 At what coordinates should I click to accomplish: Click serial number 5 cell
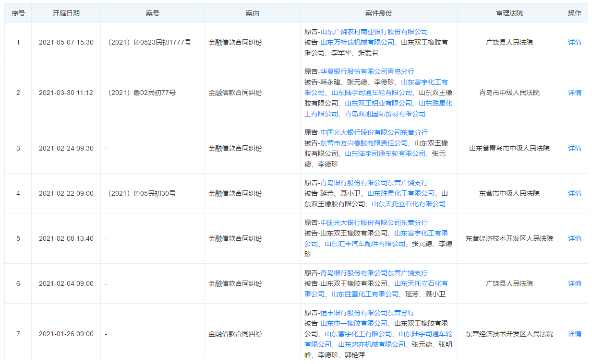coord(18,238)
